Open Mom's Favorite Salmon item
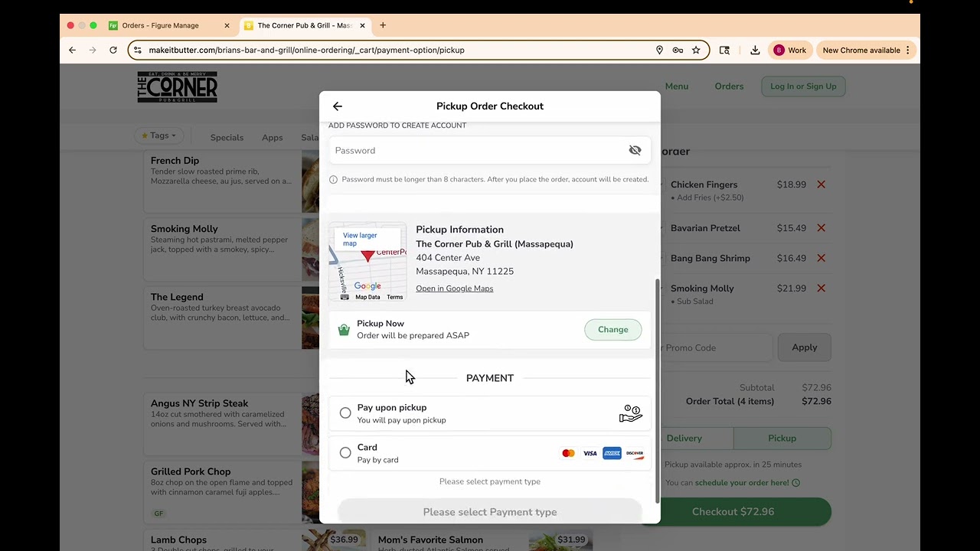This screenshot has height=551, width=980. coord(483,540)
